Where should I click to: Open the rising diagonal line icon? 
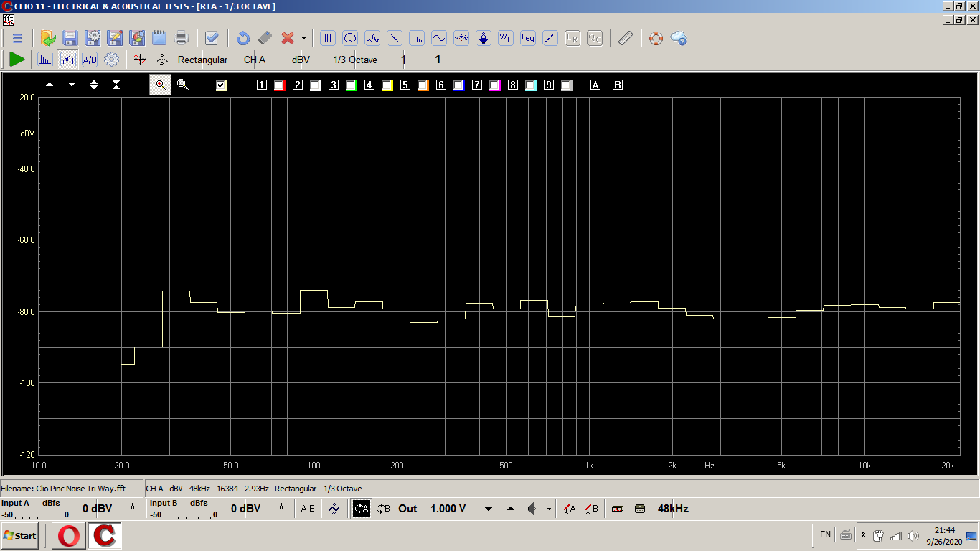(550, 38)
